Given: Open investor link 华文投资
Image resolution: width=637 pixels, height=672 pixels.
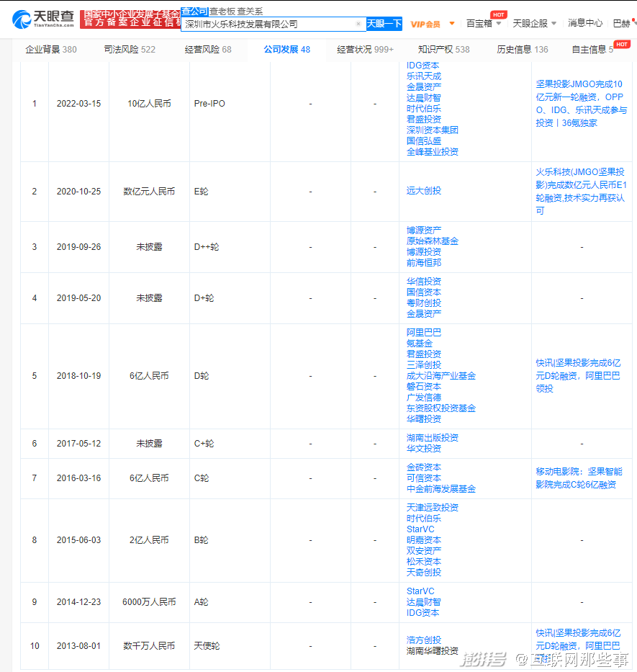Looking at the screenshot, I should pyautogui.click(x=424, y=449).
